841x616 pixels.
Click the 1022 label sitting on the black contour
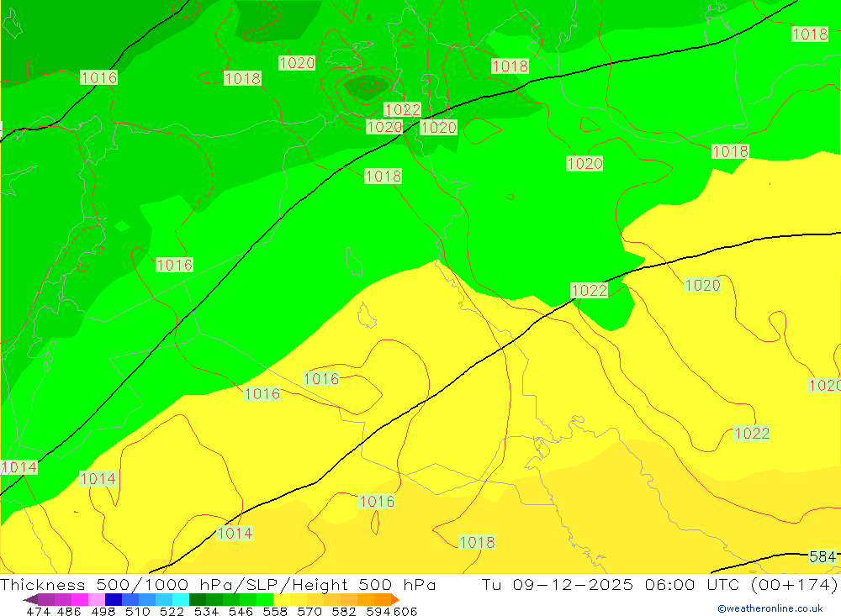[x=590, y=291]
